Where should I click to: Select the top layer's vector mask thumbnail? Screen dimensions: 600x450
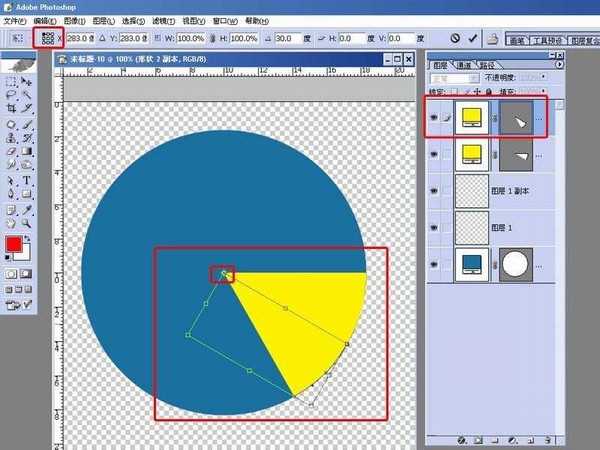point(517,117)
